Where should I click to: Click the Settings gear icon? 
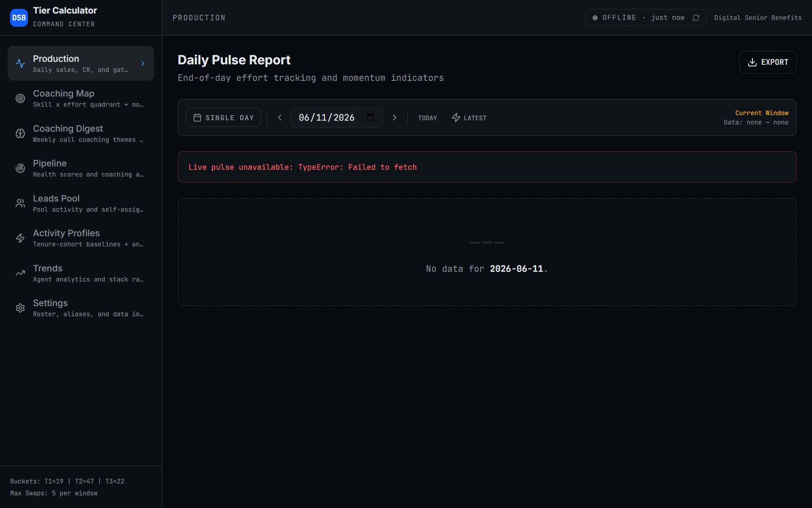tap(20, 308)
